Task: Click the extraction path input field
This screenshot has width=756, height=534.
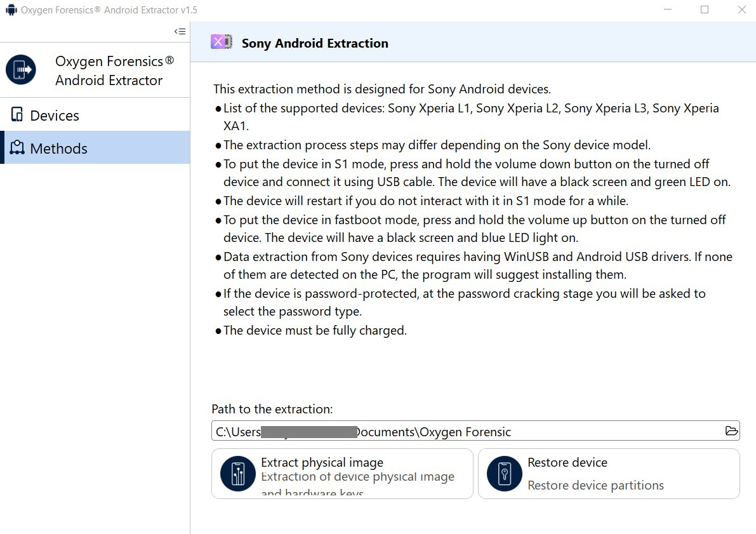Action: click(475, 431)
